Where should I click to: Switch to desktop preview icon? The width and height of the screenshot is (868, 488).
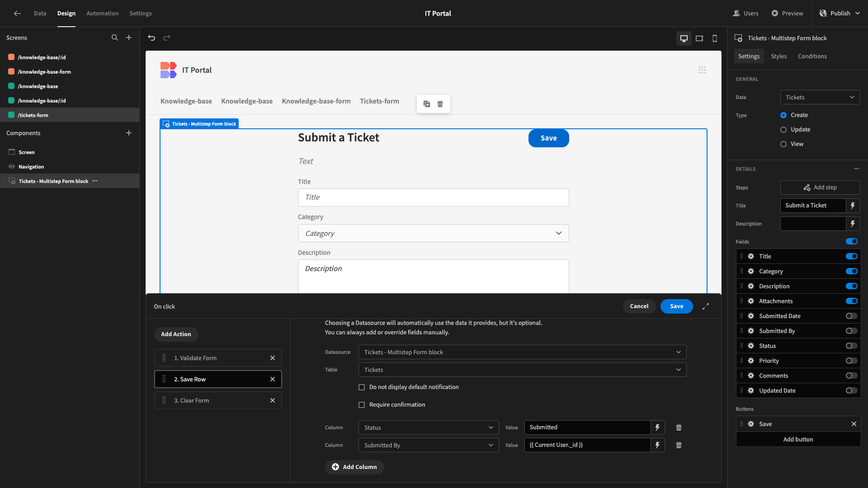tap(684, 38)
